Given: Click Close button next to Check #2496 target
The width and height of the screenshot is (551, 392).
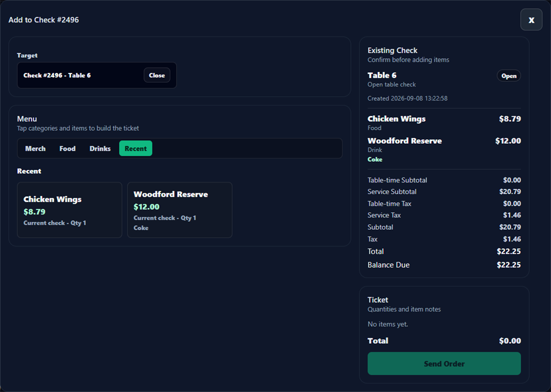Looking at the screenshot, I should click(157, 75).
